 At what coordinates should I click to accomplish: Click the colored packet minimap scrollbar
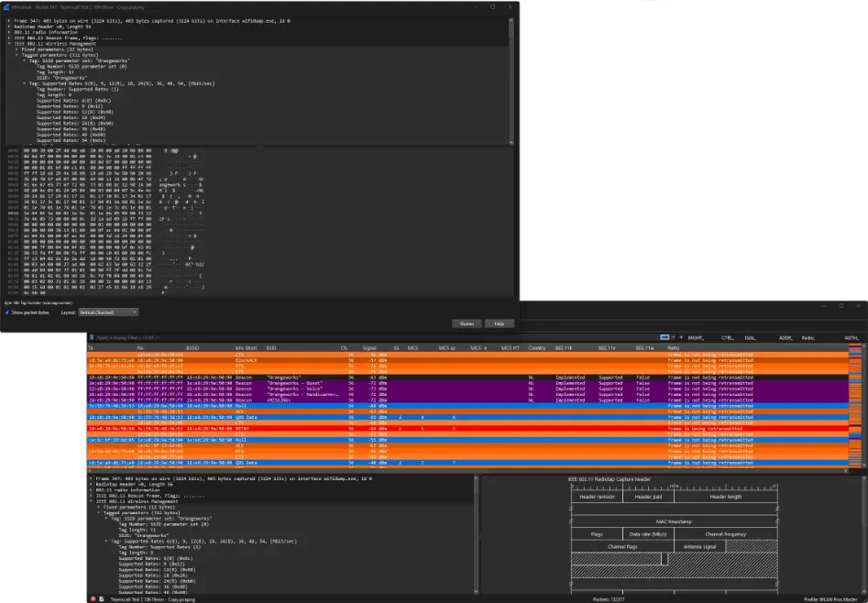click(x=856, y=403)
